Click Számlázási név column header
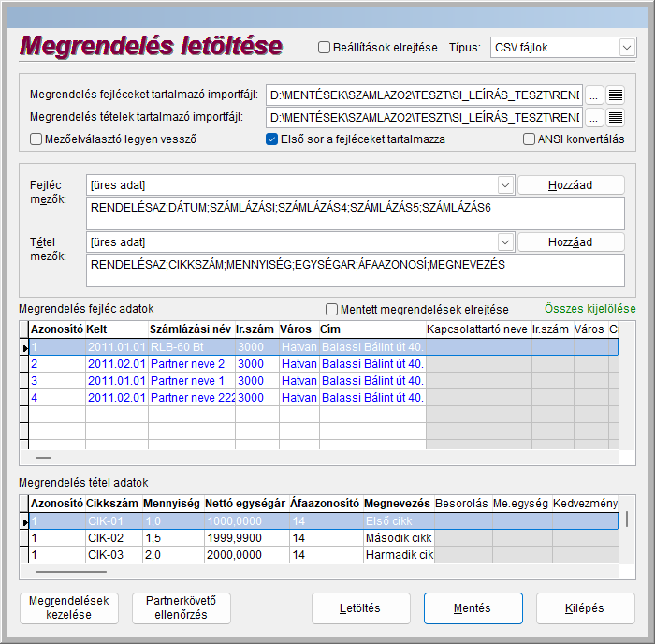Image resolution: width=655 pixels, height=644 pixels. (x=191, y=329)
